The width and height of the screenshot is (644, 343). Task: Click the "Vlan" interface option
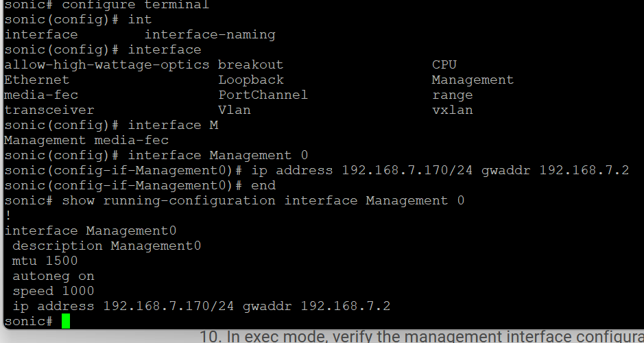[x=235, y=110]
